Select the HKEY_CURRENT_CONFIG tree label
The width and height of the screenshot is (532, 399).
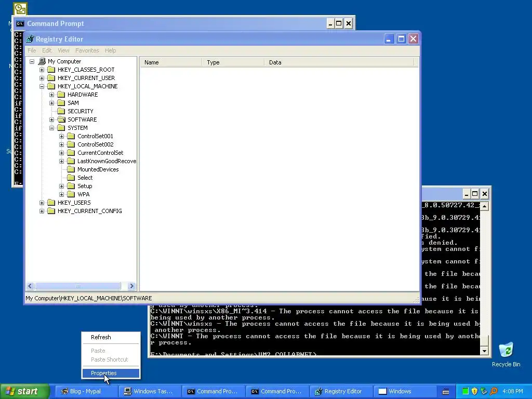click(89, 211)
